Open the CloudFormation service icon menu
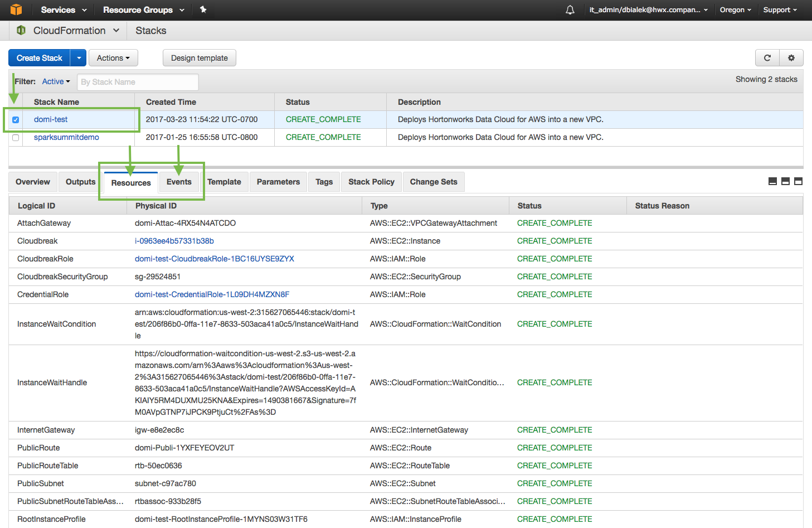Viewport: 812px width, 528px height. pos(21,30)
